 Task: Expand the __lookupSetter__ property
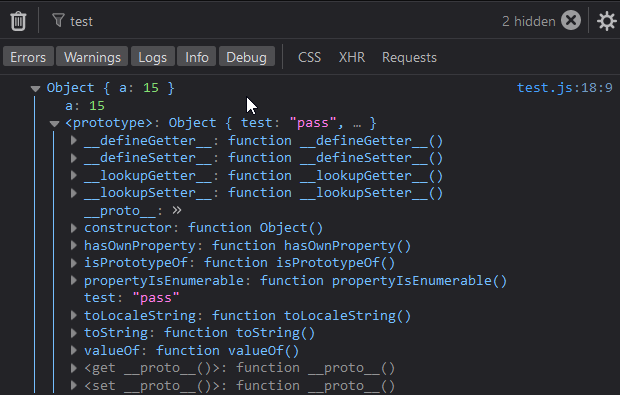click(74, 193)
